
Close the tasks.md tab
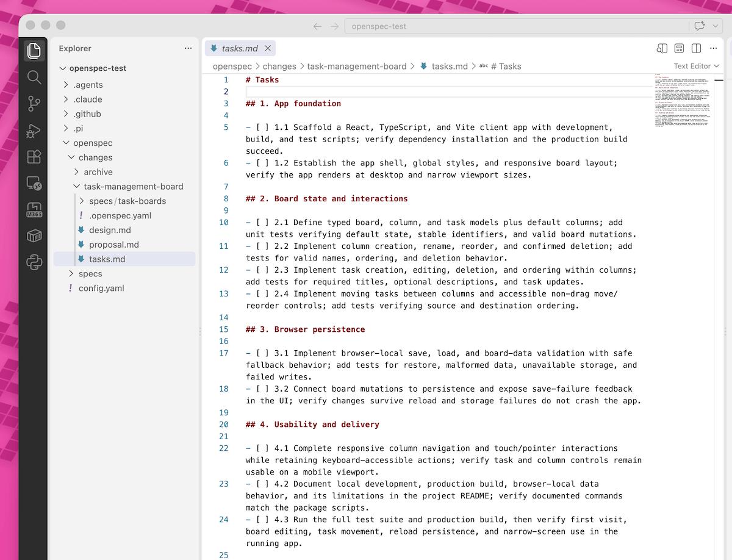(x=268, y=48)
